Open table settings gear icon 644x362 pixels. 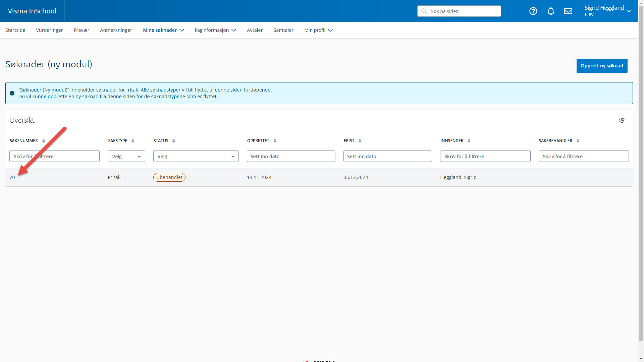[x=622, y=120]
